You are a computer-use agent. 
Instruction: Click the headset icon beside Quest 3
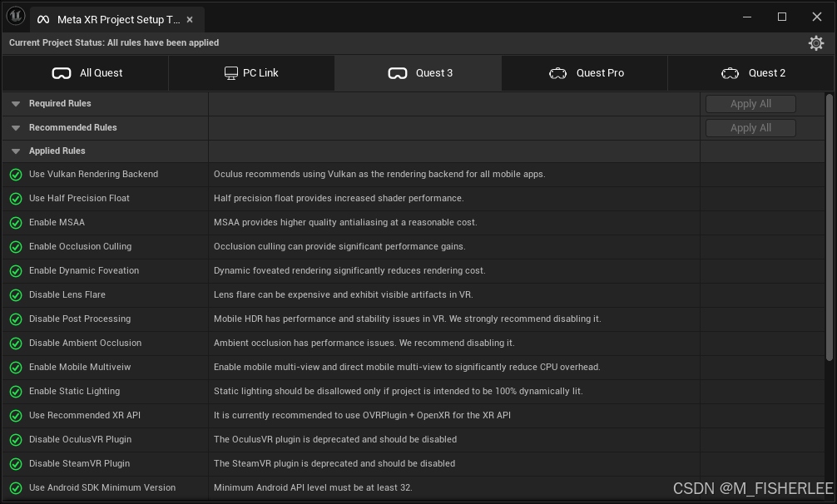point(398,73)
